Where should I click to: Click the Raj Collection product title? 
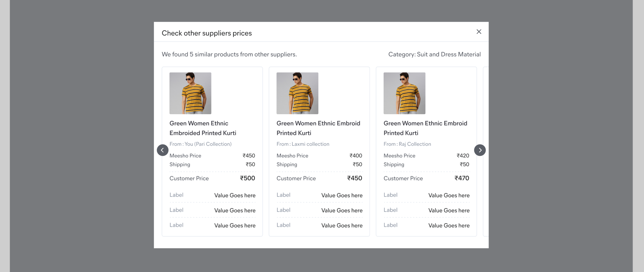(425, 128)
